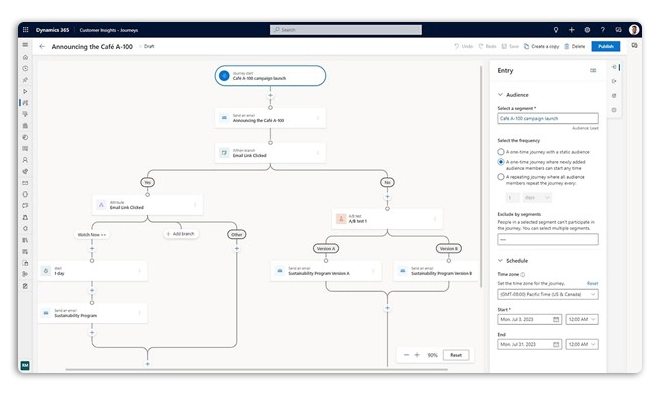Select the bottom settings icon in side rail
Image resolution: width=660 pixels, height=395 pixels.
point(614,110)
